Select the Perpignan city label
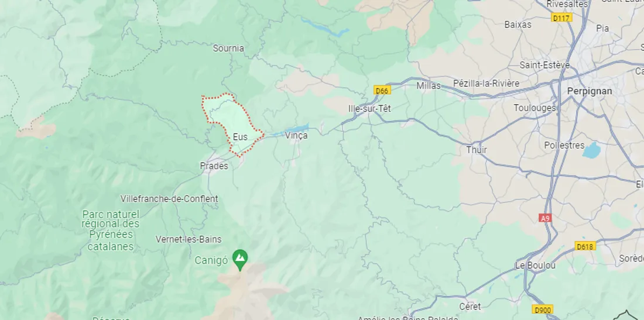644x320 pixels. 590,91
